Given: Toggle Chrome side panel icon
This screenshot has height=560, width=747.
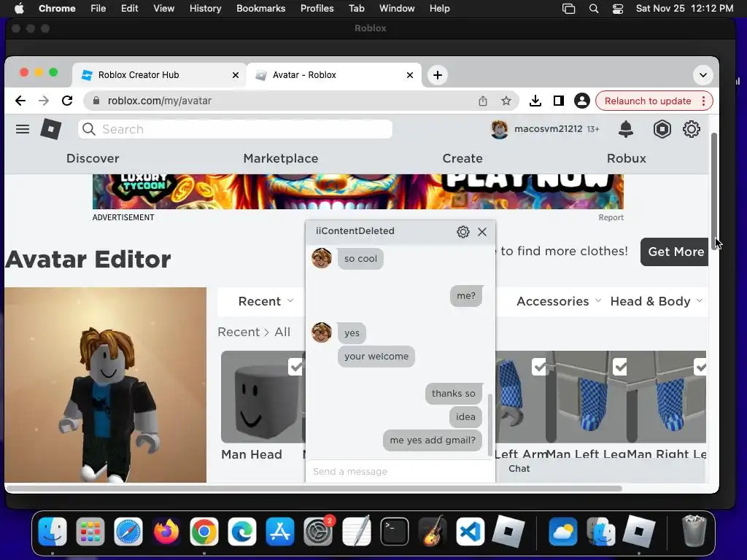Looking at the screenshot, I should (x=558, y=101).
